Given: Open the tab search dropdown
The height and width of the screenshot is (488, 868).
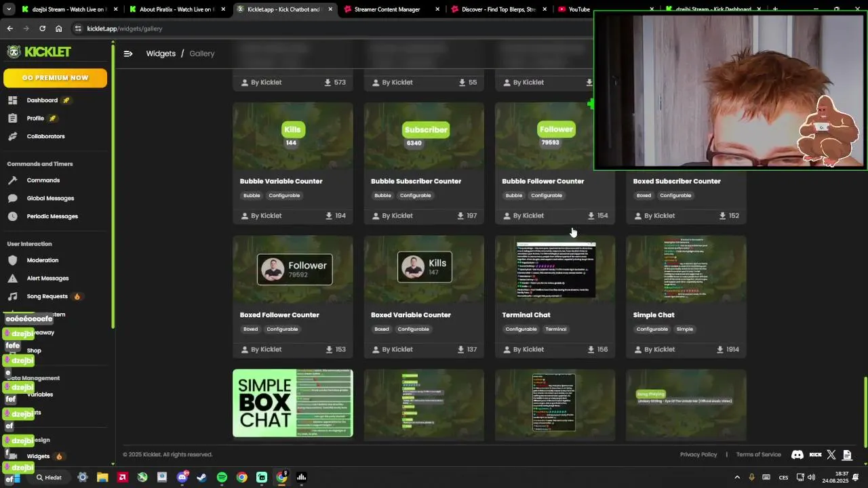Looking at the screenshot, I should coord(9,9).
